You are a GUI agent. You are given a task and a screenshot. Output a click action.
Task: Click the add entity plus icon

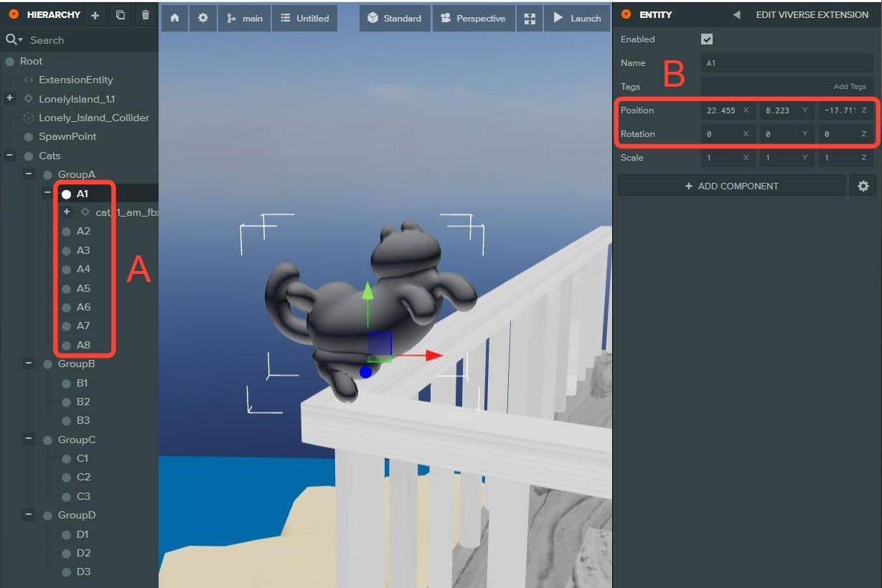(x=95, y=15)
